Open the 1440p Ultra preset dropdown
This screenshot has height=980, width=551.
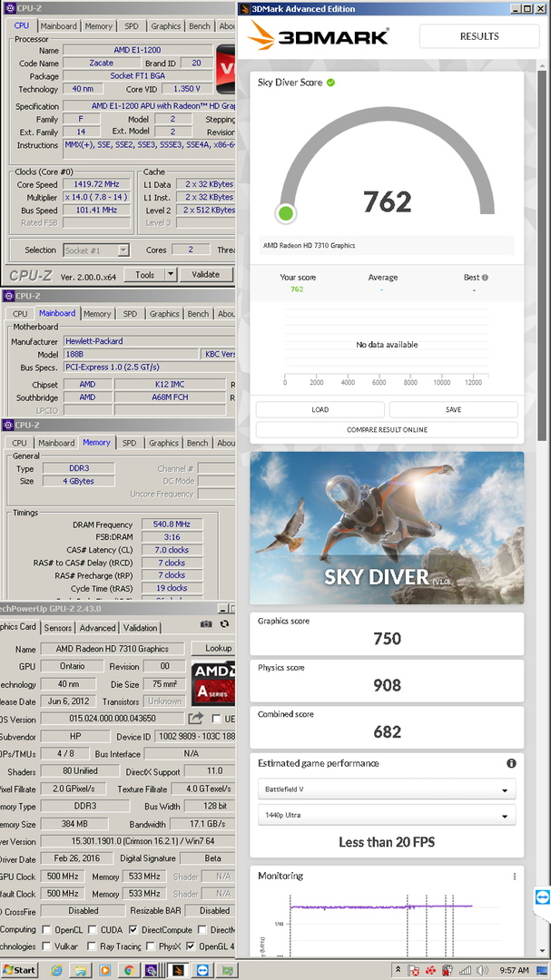pos(387,815)
